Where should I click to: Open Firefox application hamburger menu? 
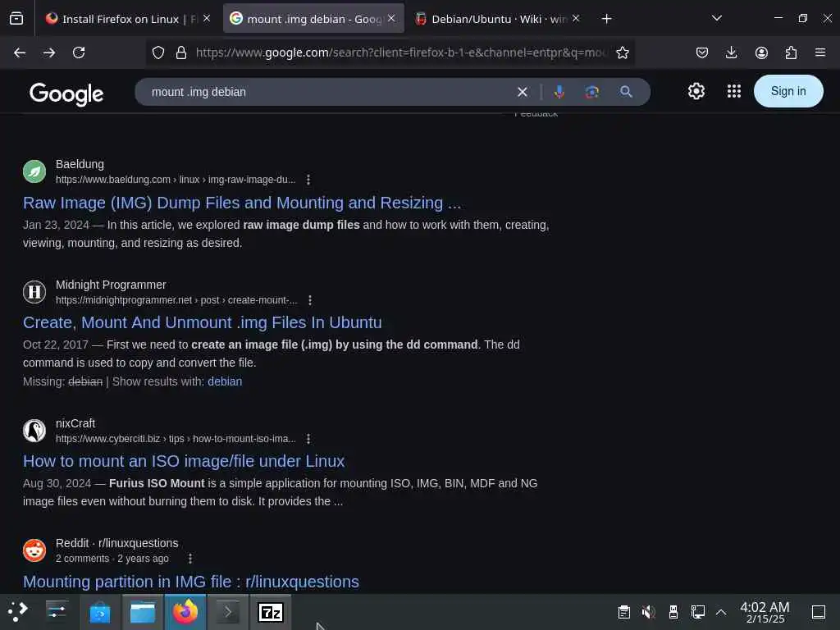pos(820,52)
